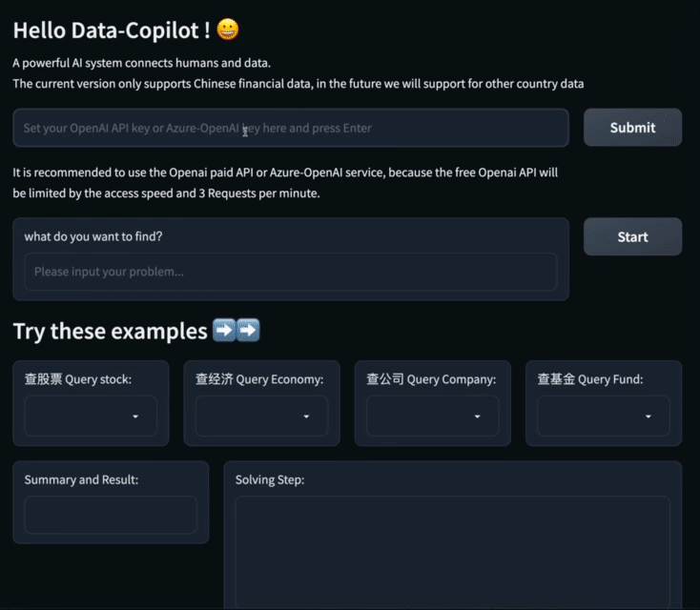The height and width of the screenshot is (610, 700).
Task: Click the '查股票 Query stock:' label
Action: tap(78, 379)
